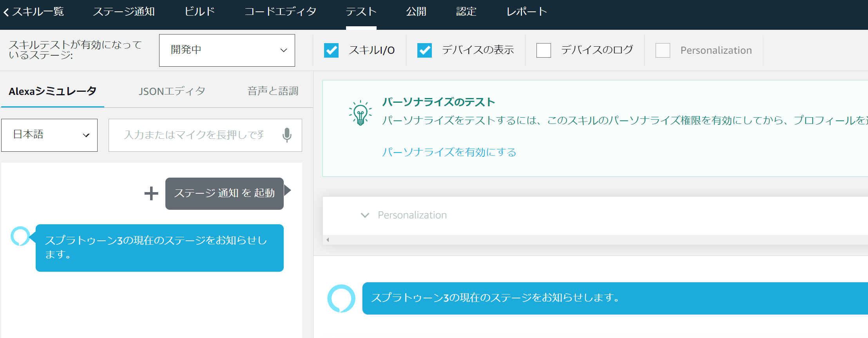Screen dimensions: 868x338
Task: Open the 開発中 stage dropdown
Action: pos(227,50)
